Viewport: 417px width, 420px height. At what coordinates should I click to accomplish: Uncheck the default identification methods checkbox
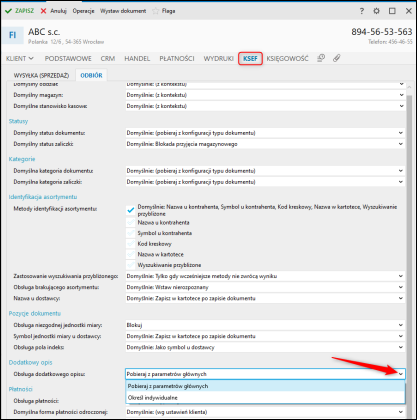(131, 210)
